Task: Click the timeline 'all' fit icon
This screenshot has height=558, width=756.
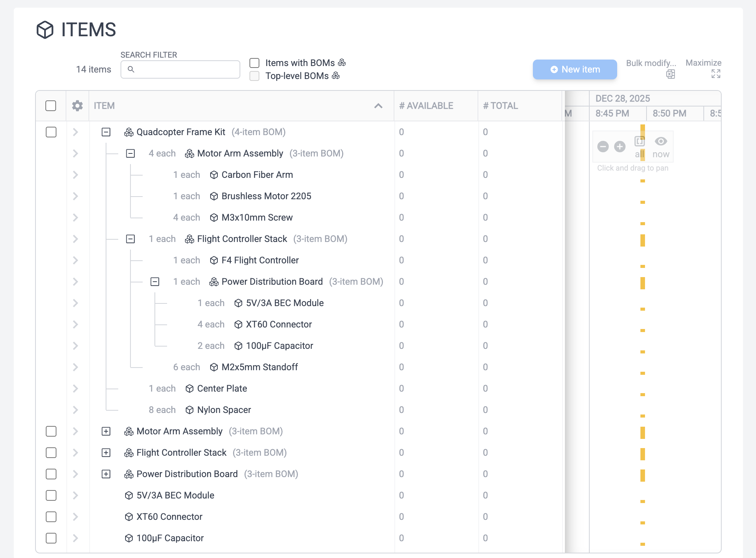Action: click(640, 142)
